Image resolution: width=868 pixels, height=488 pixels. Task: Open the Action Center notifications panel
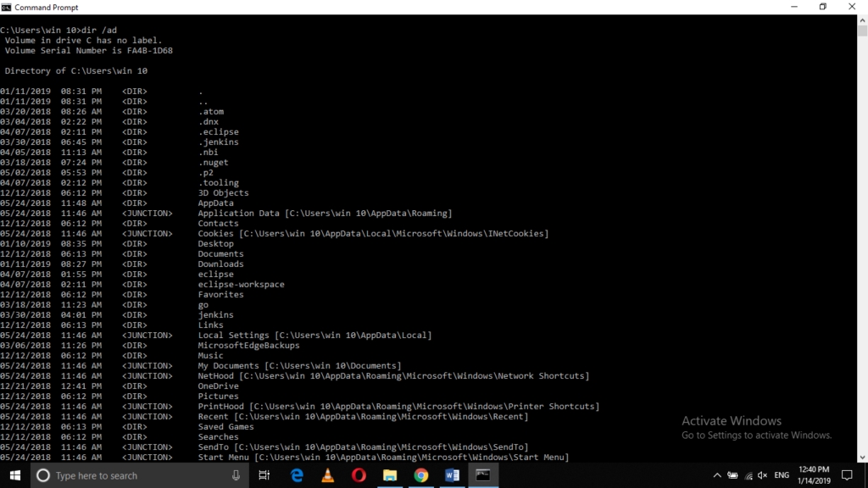(x=847, y=475)
